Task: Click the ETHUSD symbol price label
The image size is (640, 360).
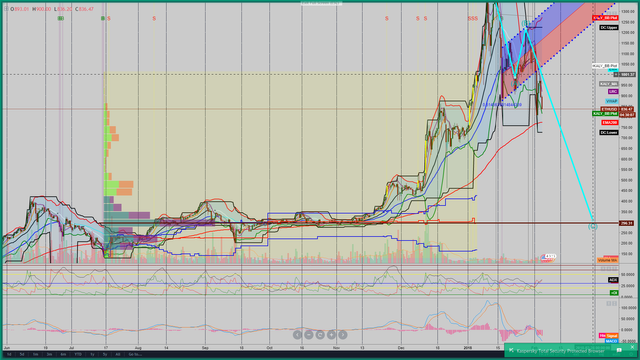Action: click(x=609, y=109)
